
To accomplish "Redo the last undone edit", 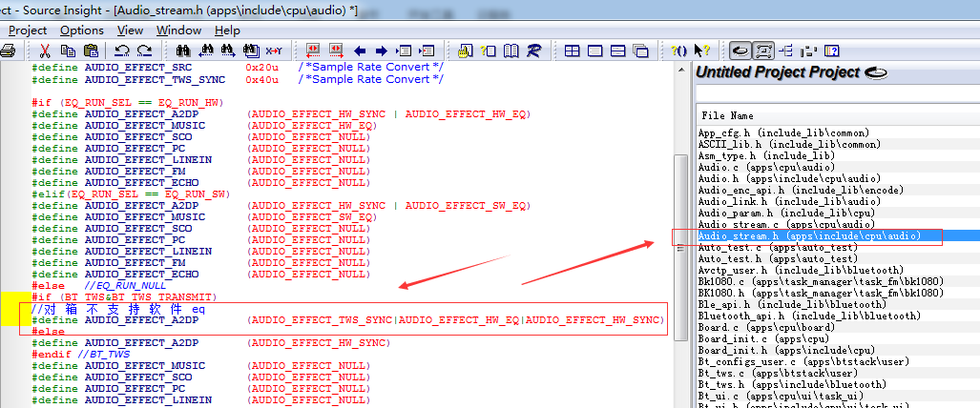I will pyautogui.click(x=145, y=51).
